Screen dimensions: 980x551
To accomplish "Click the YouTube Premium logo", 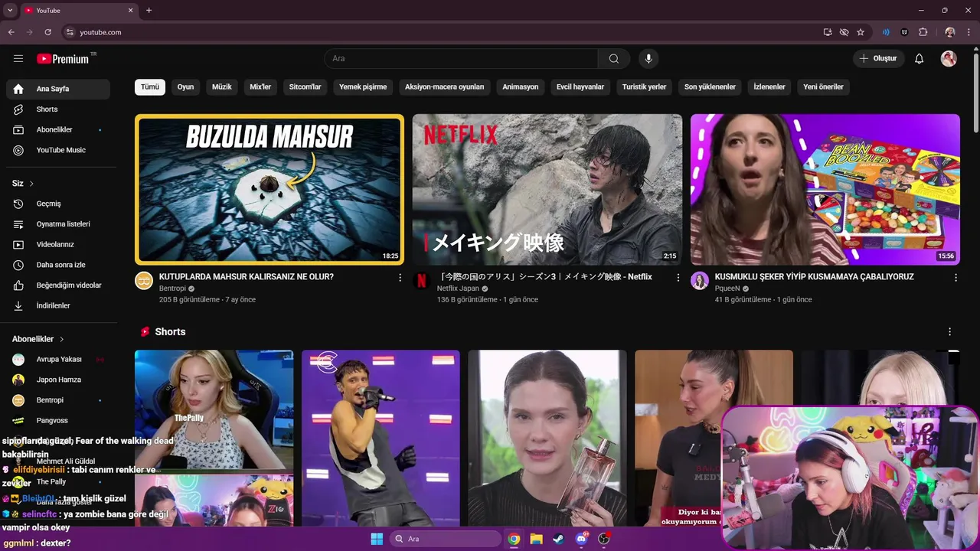I will (x=63, y=58).
